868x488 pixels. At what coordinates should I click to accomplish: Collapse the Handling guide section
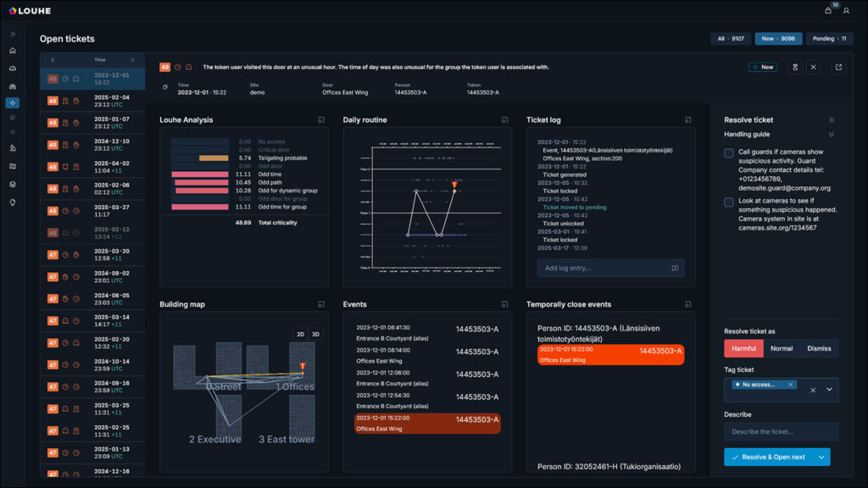[x=831, y=135]
